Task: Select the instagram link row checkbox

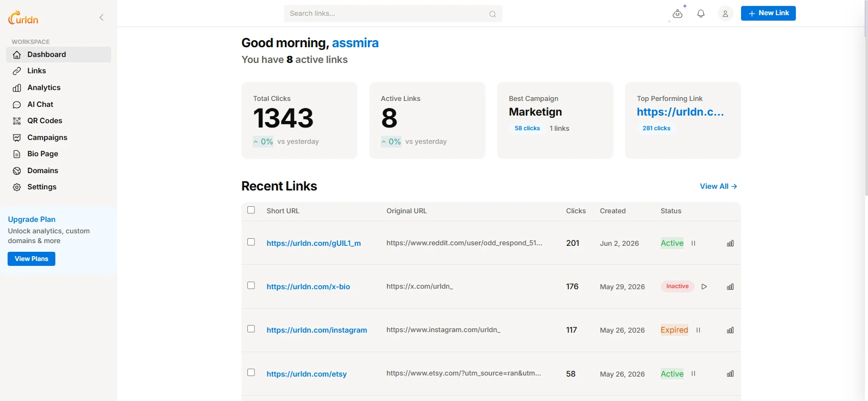Action: pos(251,329)
